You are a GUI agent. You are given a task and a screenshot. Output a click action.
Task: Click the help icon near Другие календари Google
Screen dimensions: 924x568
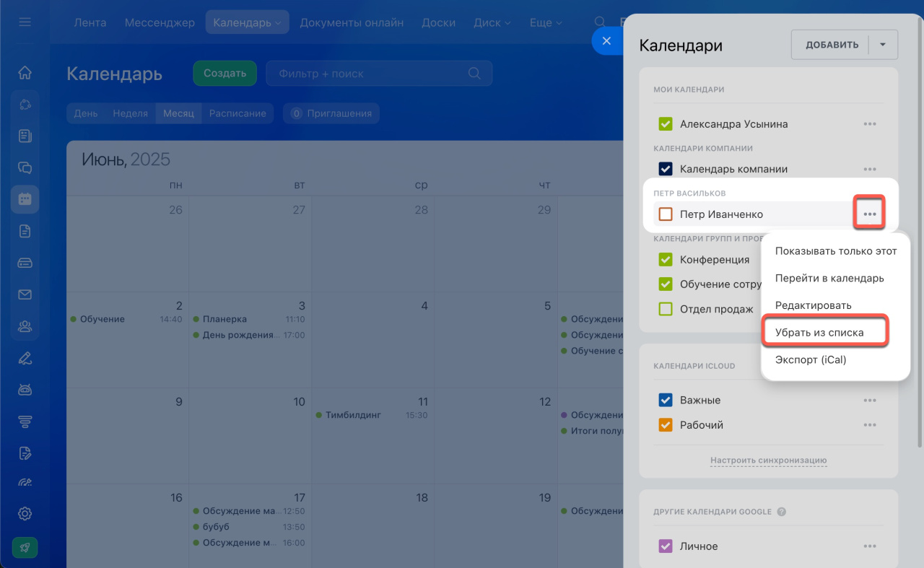coord(781,512)
